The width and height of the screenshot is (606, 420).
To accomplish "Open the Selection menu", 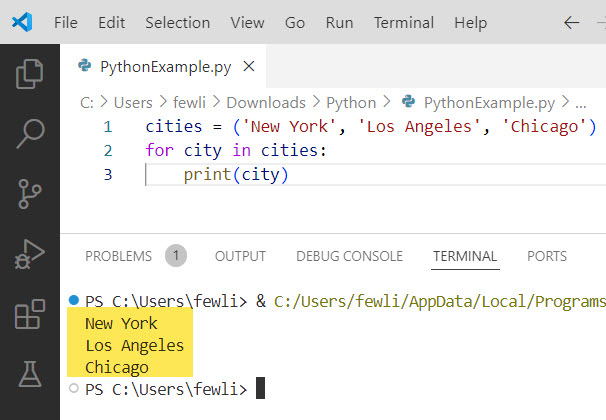I will point(177,23).
